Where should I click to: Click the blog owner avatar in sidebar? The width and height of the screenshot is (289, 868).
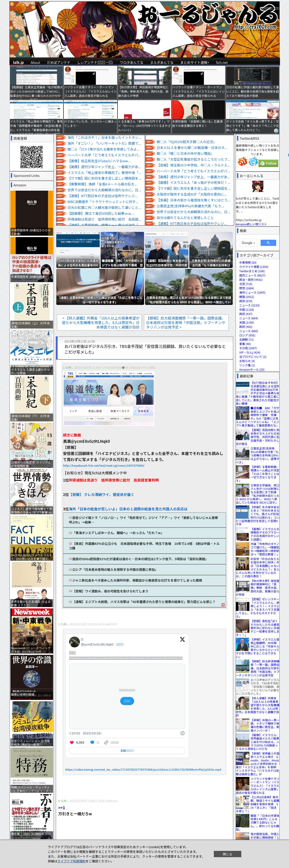point(257,186)
